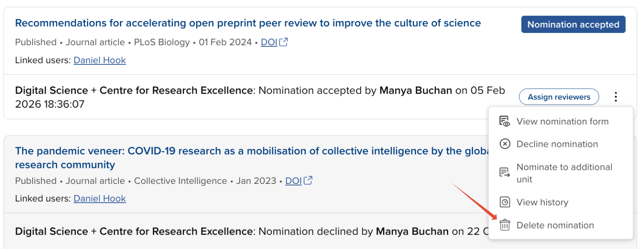644x249 pixels.
Task: Click external-link icon beside PLoS Biology DOI
Action: 284,42
